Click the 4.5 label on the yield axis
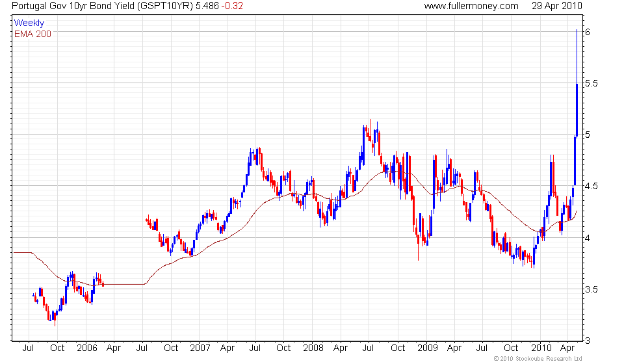The width and height of the screenshot is (637, 364). pyautogui.click(x=591, y=186)
